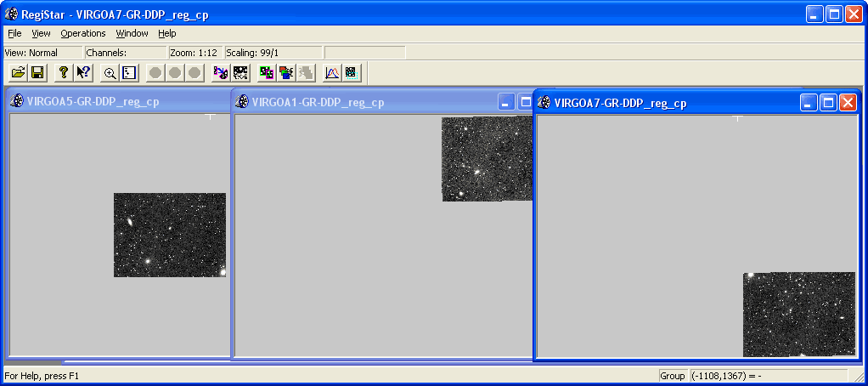Click the last toolbar icon with dotted selection
Image resolution: width=868 pixels, height=386 pixels.
point(352,73)
